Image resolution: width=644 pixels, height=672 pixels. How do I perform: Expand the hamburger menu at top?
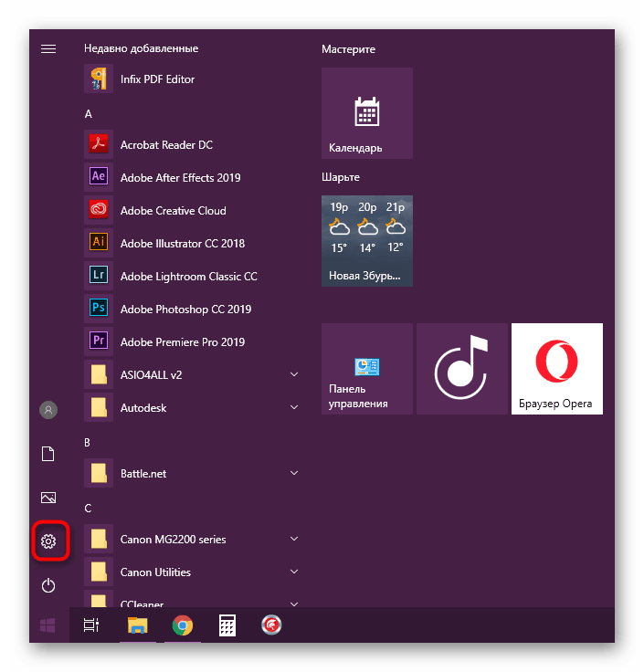[x=48, y=49]
